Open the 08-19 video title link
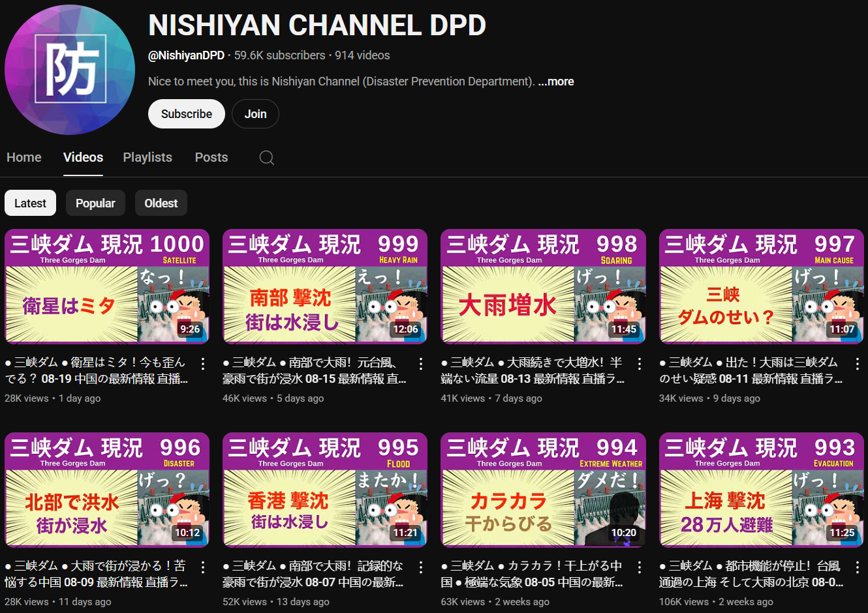This screenshot has width=868, height=613. 97,370
